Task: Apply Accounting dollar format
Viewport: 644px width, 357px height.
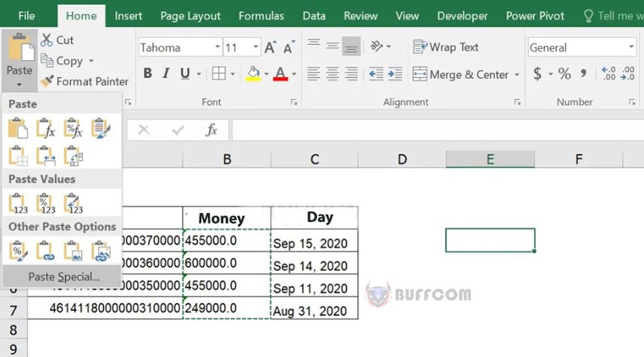Action: coord(537,74)
